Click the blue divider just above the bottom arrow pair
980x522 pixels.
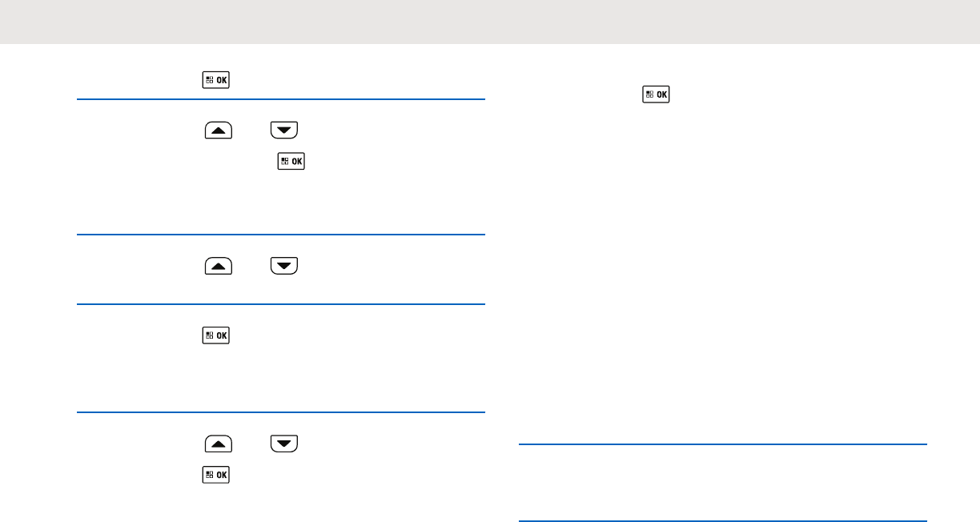pos(280,412)
